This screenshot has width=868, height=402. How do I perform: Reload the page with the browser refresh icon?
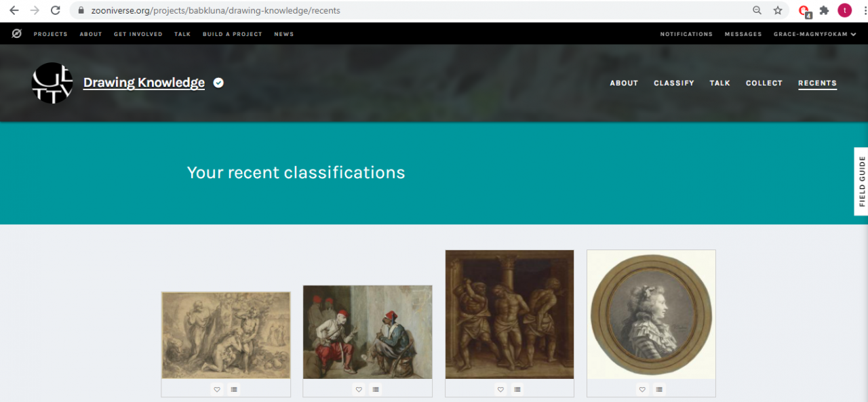tap(56, 10)
